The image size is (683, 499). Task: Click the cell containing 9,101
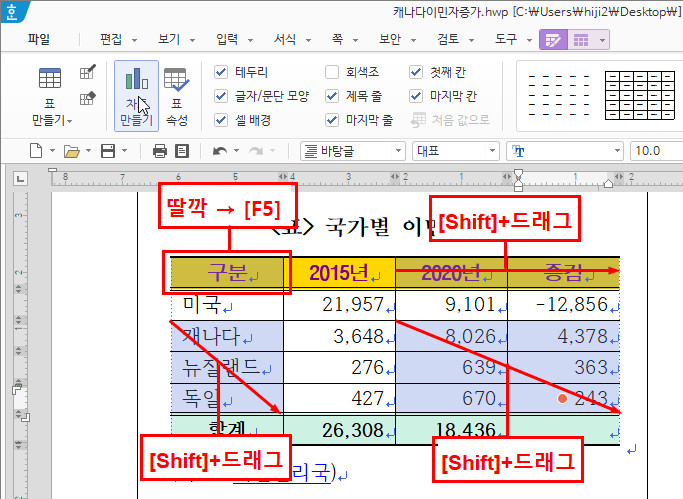[452, 304]
